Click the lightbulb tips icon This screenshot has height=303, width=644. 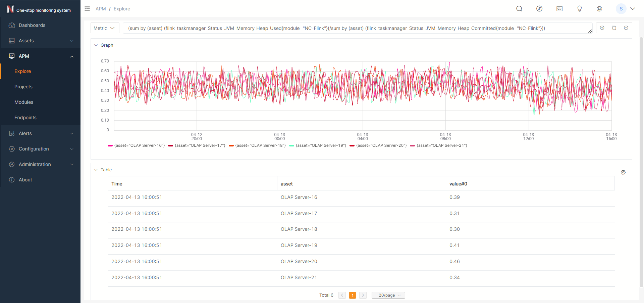click(x=579, y=9)
